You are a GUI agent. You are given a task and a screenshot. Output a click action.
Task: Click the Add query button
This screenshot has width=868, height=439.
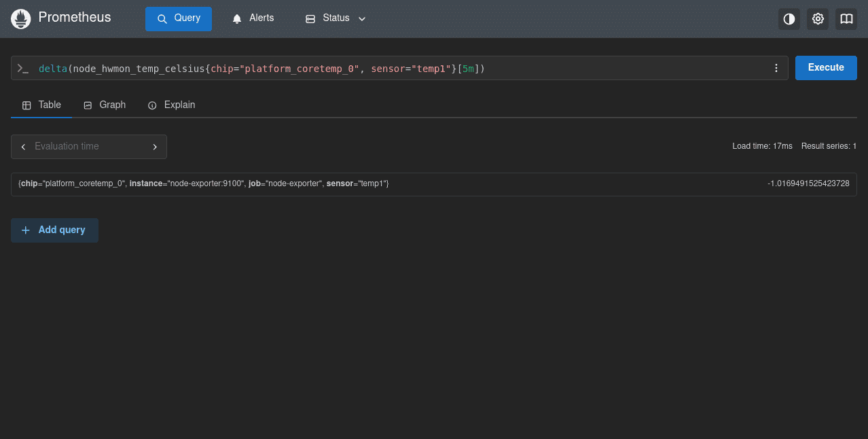54,230
